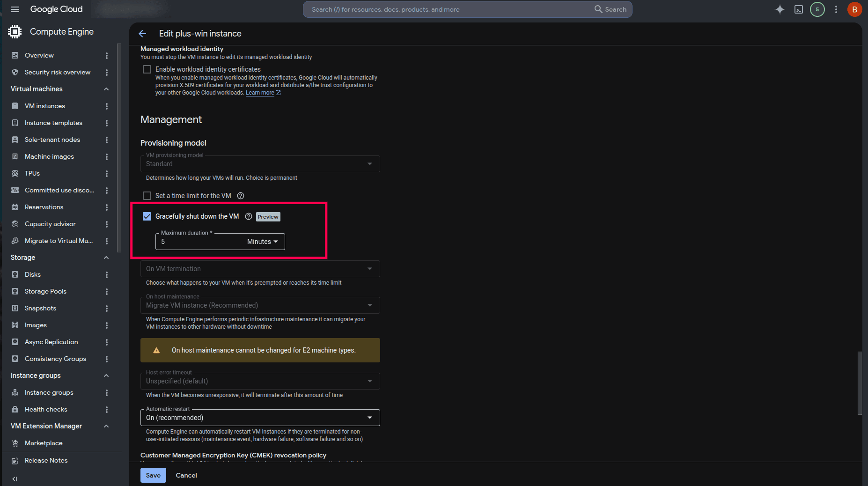The width and height of the screenshot is (868, 486).
Task: Open Sole-tenant nodes in the sidebar
Action: coord(52,140)
